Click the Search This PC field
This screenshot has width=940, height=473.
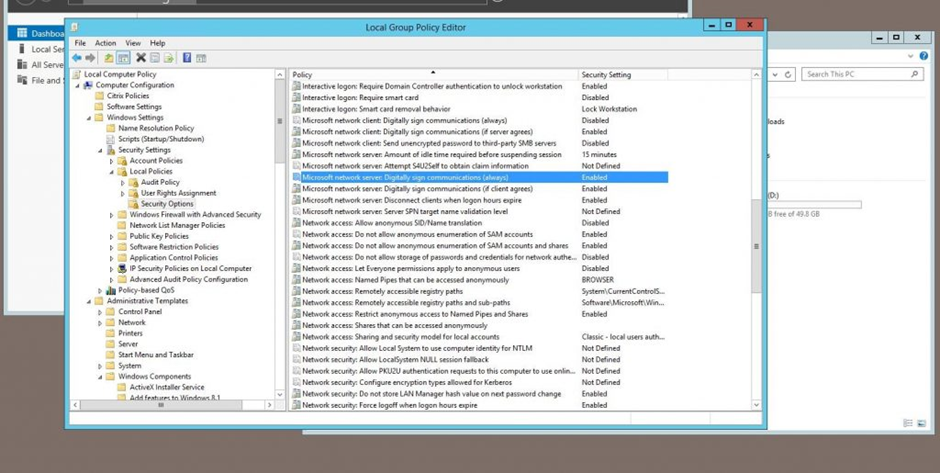[x=855, y=74]
